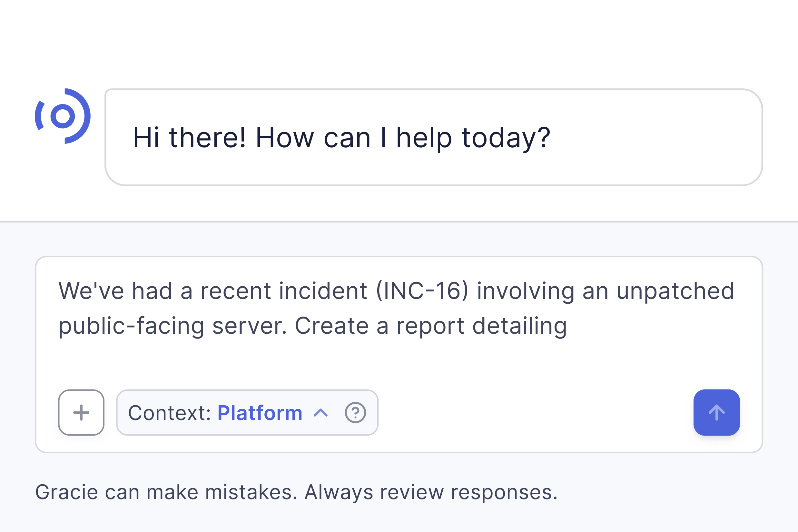Click the plus attachment button
The height and width of the screenshot is (532, 798).
(x=81, y=413)
